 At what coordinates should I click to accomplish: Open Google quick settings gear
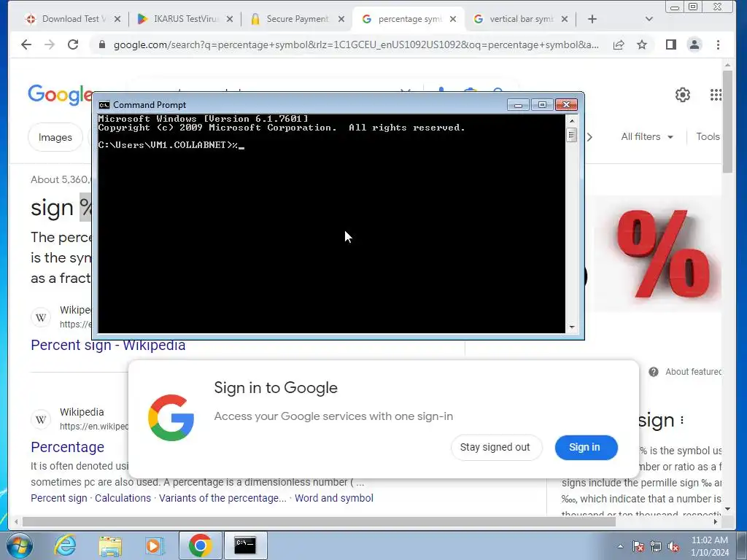(683, 95)
